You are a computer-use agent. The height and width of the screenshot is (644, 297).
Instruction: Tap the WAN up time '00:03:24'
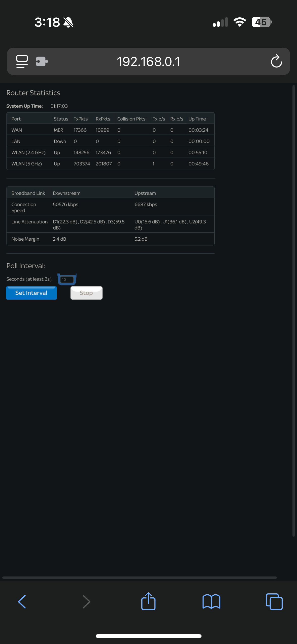(199, 130)
